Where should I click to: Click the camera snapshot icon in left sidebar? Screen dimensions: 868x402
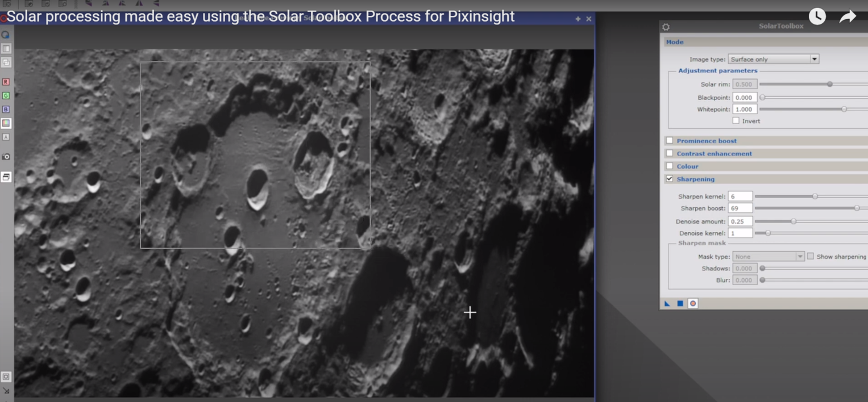(6, 157)
